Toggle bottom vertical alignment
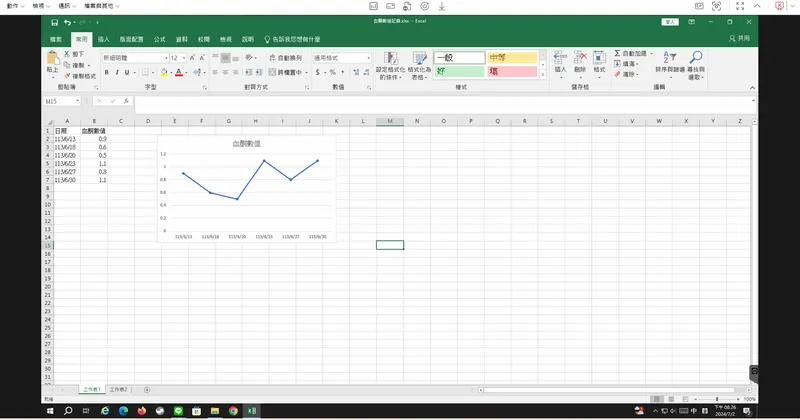Image resolution: width=800 pixels, height=420 pixels. 236,58
